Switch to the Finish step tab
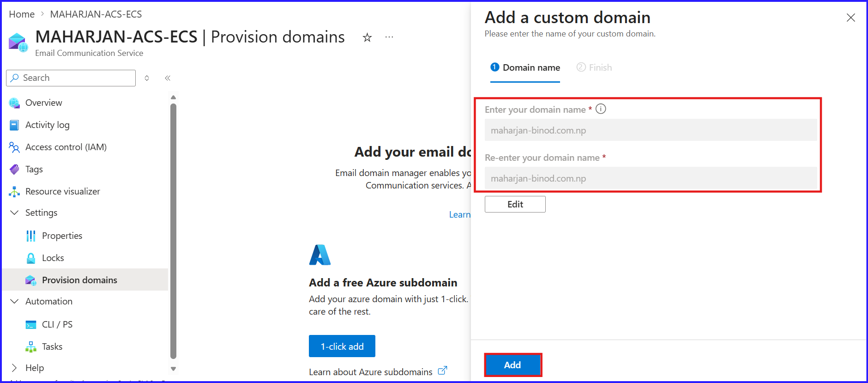The image size is (868, 383). (594, 68)
